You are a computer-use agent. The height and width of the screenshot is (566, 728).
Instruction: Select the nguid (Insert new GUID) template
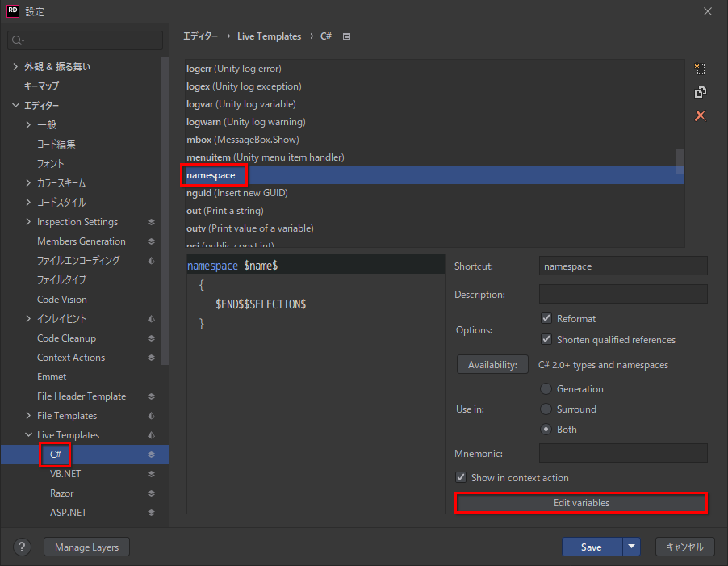coord(434,193)
